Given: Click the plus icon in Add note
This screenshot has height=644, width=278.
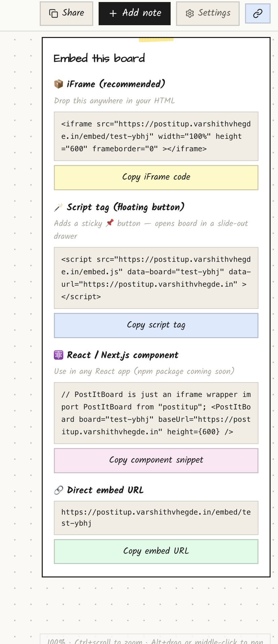Looking at the screenshot, I should (113, 13).
